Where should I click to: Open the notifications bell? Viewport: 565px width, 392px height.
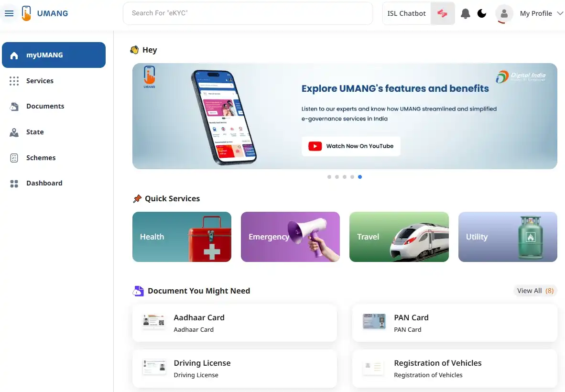pyautogui.click(x=465, y=14)
